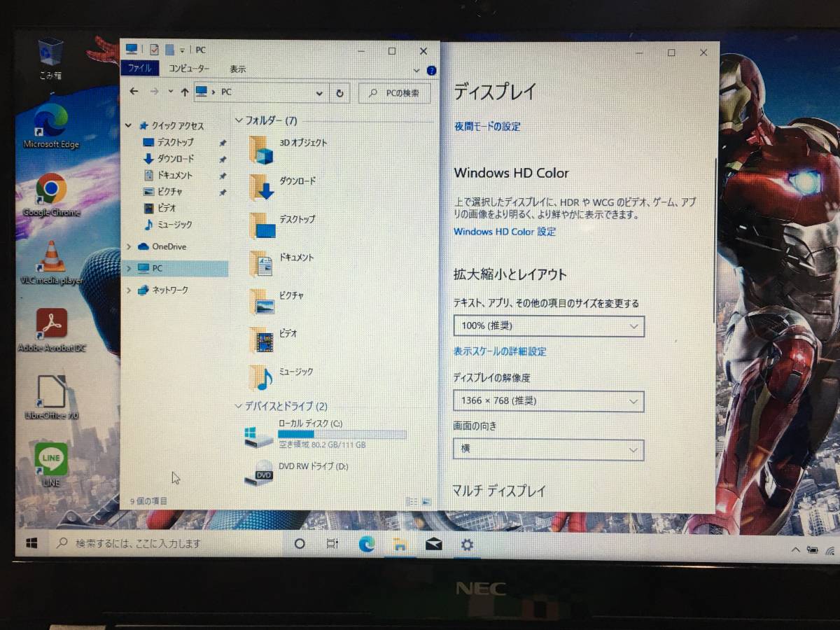This screenshot has width=840, height=630.
Task: Expand PC tree node arrow
Action: (x=128, y=268)
